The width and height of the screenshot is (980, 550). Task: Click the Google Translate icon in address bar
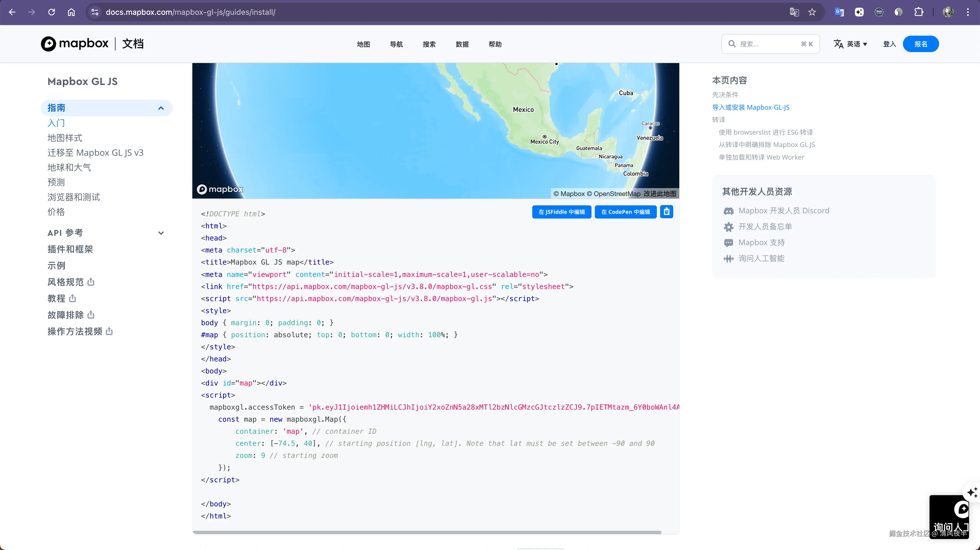point(794,12)
